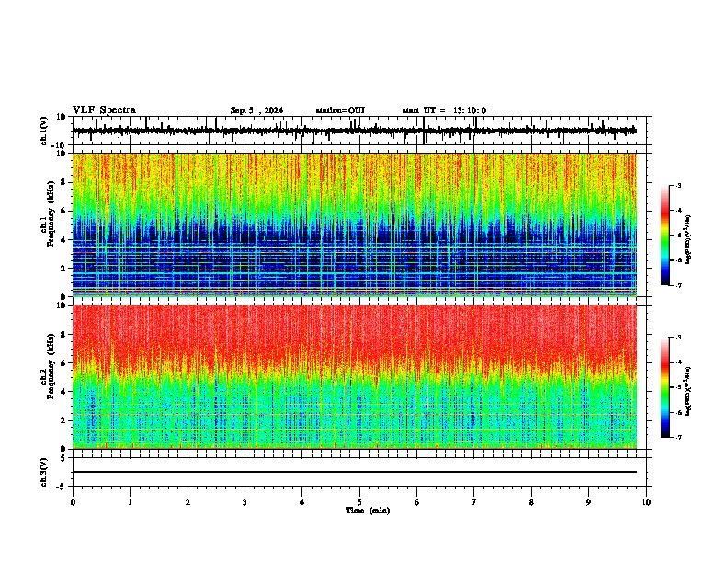Click the "-7" value on ch.1 color bar
The width and height of the screenshot is (728, 563).
point(677,285)
